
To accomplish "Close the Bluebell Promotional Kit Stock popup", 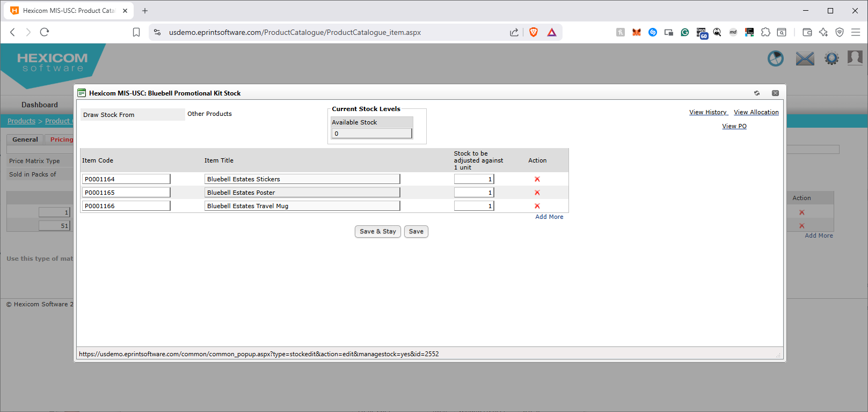I will tap(775, 93).
